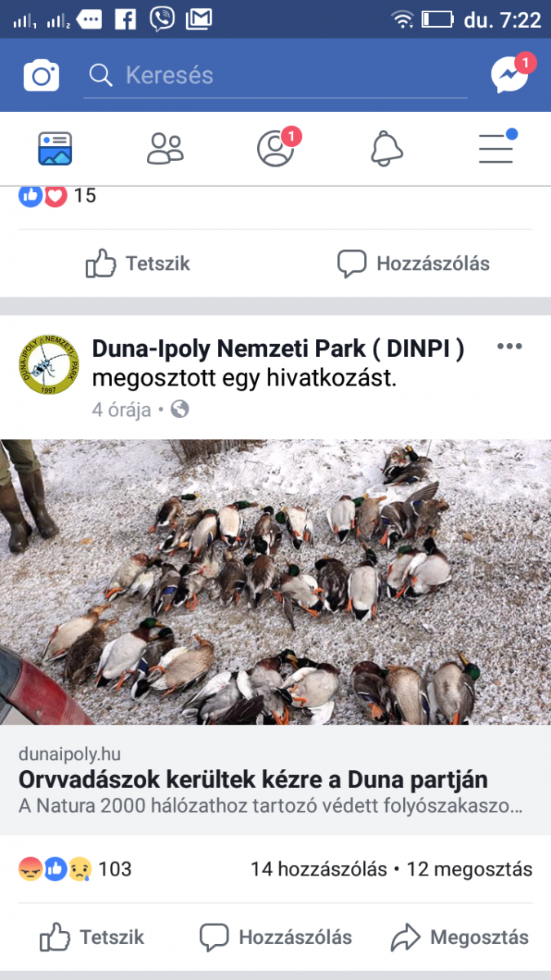Share the post via Megosztás

point(460,938)
